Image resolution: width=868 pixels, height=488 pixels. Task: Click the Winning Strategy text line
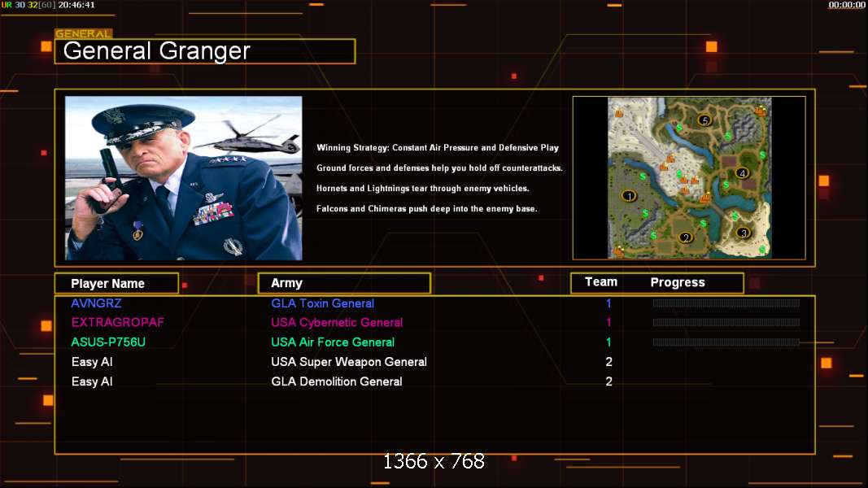click(438, 148)
